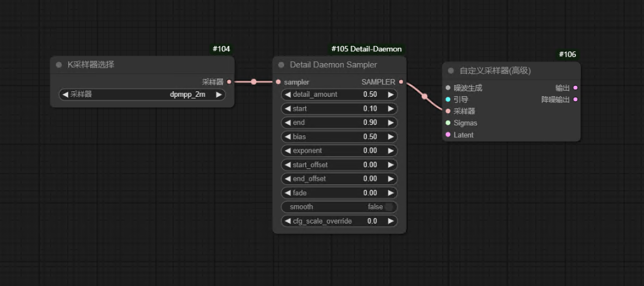Image resolution: width=644 pixels, height=286 pixels.
Task: Click the 自定义采样器(高级) node collapse dot
Action: tap(451, 71)
